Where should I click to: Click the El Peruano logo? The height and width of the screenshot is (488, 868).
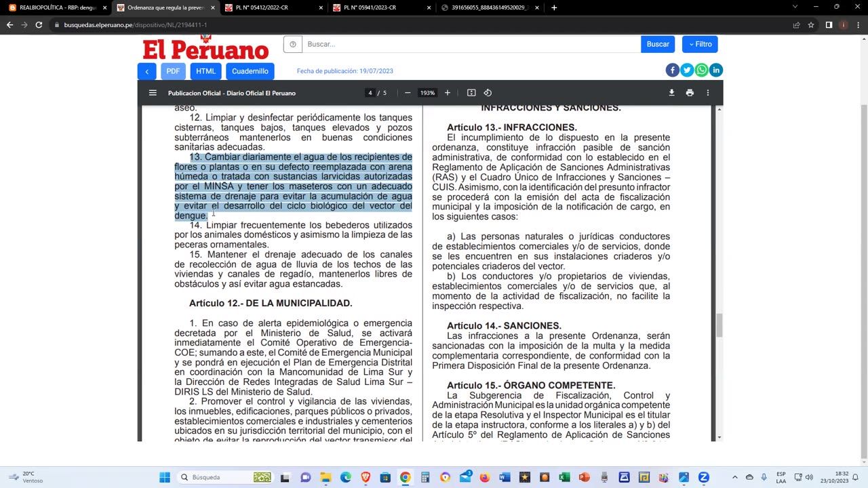click(x=205, y=48)
